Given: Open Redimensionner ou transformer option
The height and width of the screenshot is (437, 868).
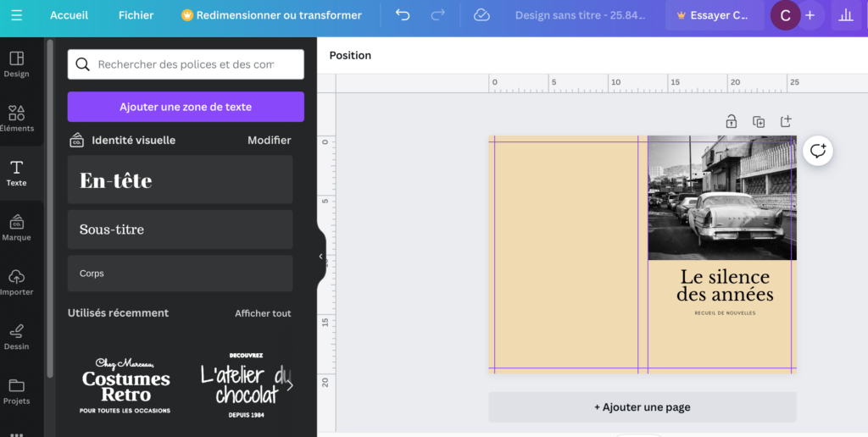Looking at the screenshot, I should [271, 15].
